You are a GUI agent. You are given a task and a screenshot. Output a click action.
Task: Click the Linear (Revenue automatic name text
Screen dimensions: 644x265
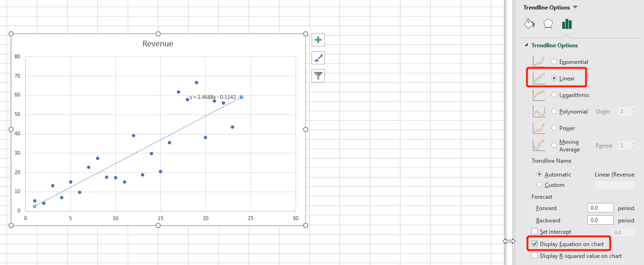pos(615,175)
